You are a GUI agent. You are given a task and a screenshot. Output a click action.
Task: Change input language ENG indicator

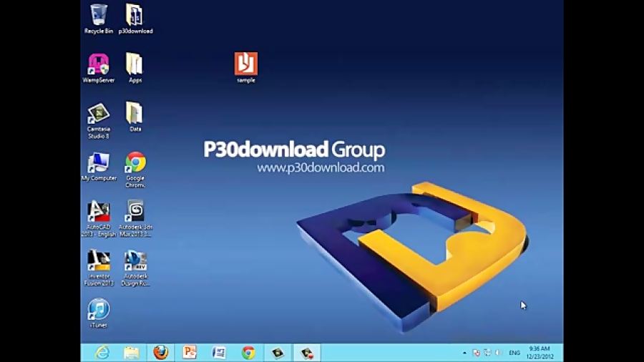click(514, 353)
